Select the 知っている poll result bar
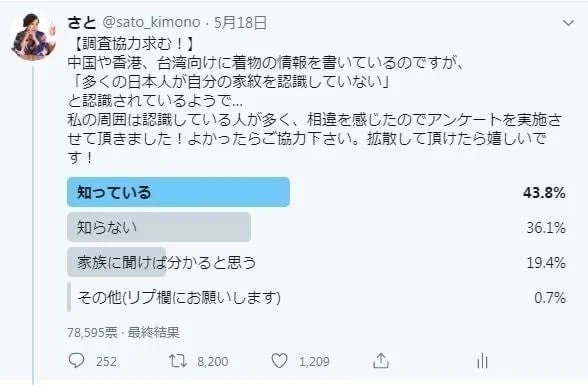The height and width of the screenshot is (387, 588). click(178, 192)
